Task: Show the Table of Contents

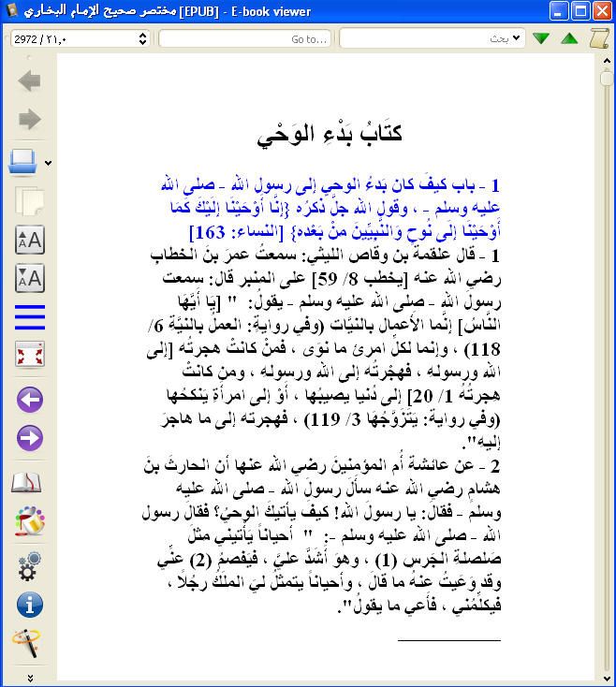Action: click(x=29, y=317)
